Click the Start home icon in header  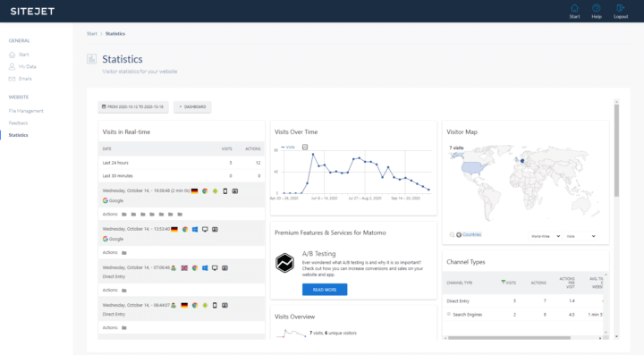574,8
